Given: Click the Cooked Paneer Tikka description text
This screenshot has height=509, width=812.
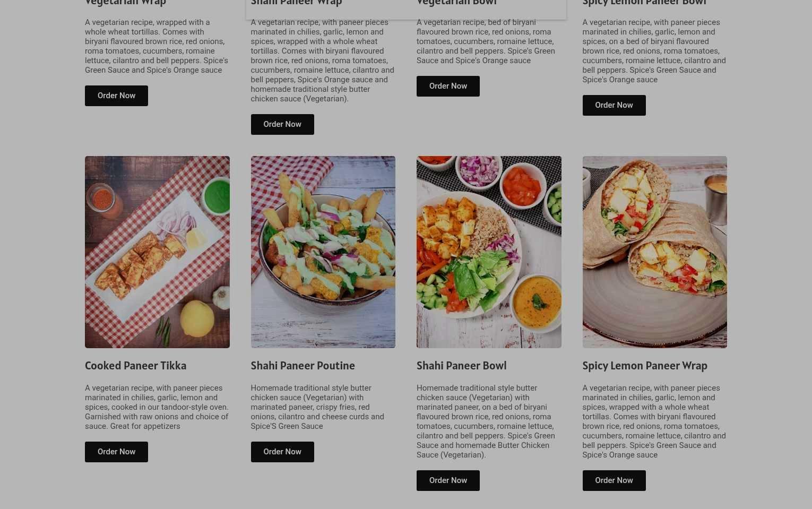Looking at the screenshot, I should (157, 407).
